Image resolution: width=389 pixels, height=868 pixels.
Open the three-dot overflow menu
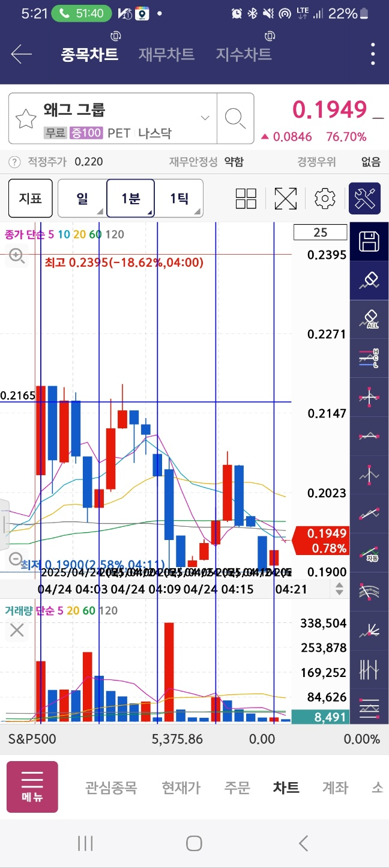tap(373, 55)
